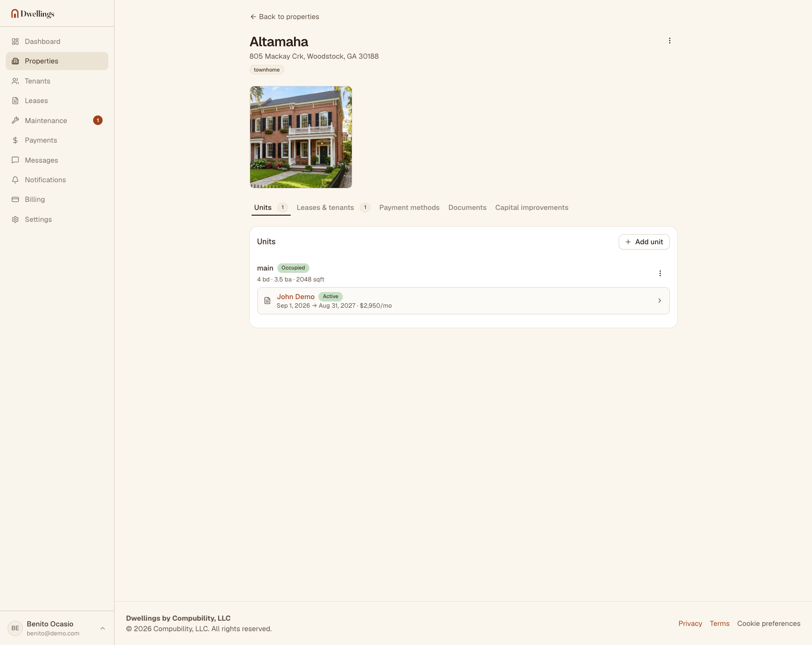
Task: Open the Payment methods tab
Action: pyautogui.click(x=409, y=208)
